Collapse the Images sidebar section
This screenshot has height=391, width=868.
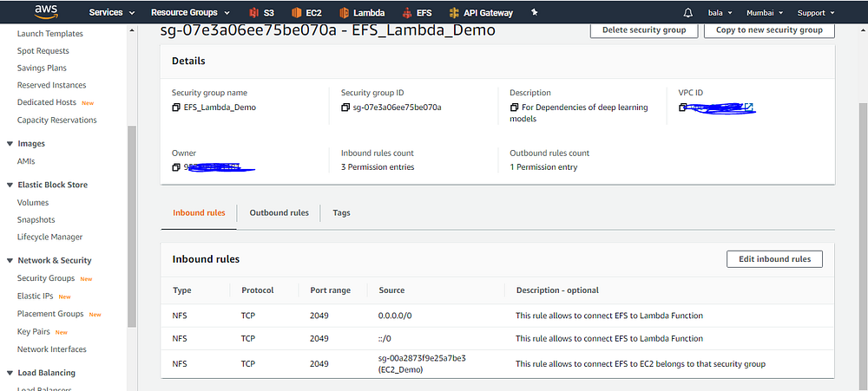[10, 144]
